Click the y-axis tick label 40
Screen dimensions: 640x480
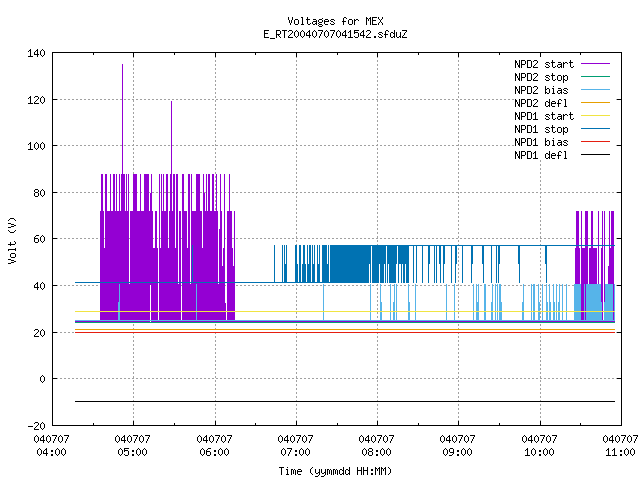pos(39,286)
